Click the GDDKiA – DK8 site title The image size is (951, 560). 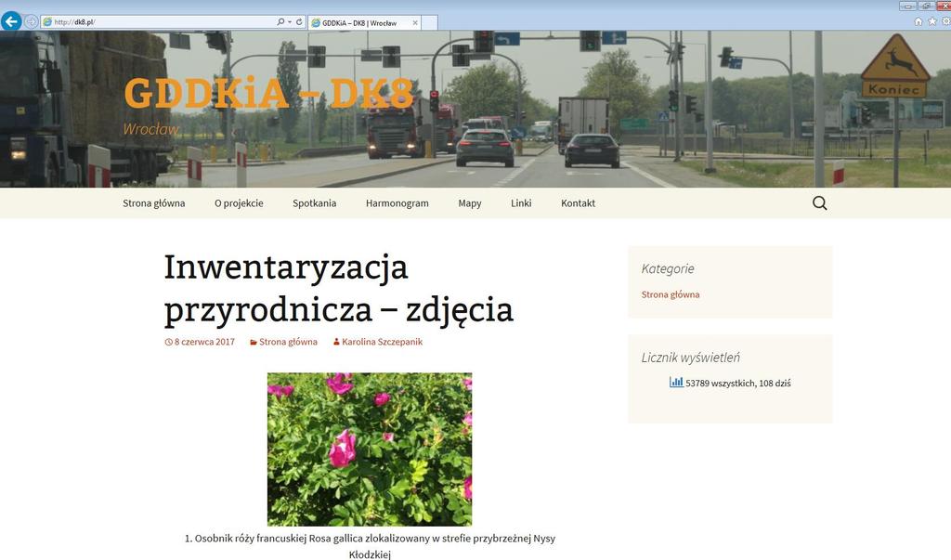tap(268, 93)
